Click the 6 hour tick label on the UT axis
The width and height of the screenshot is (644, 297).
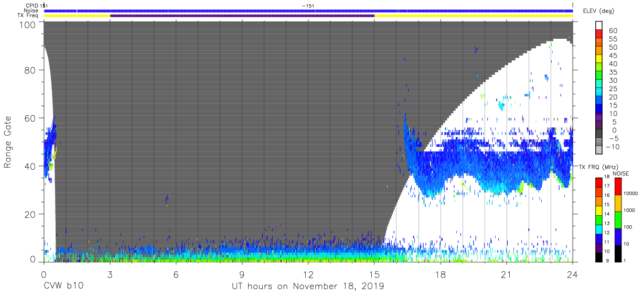point(176,274)
